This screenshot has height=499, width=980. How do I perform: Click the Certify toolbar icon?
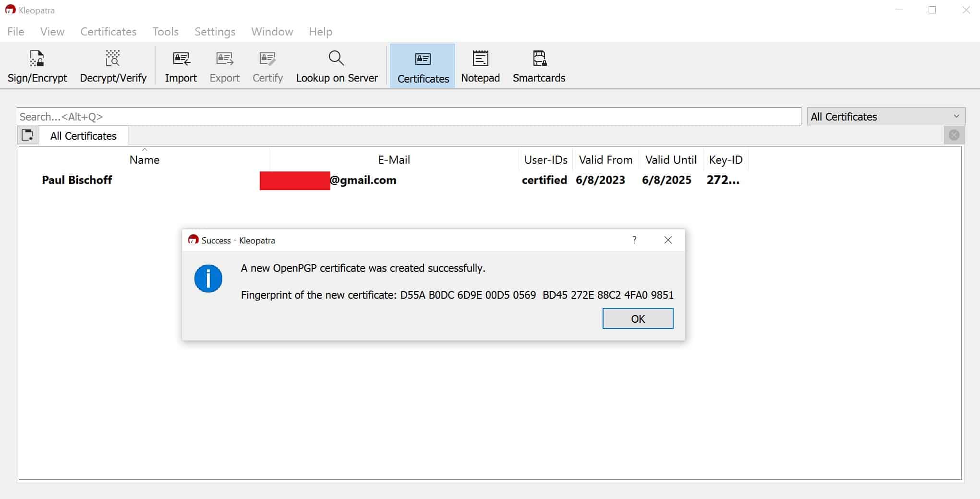click(x=267, y=66)
